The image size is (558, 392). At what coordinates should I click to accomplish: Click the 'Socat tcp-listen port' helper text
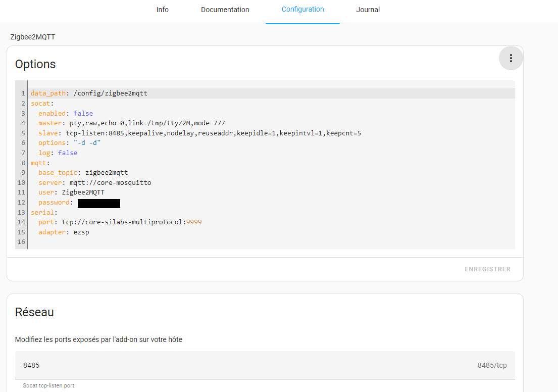[49, 385]
